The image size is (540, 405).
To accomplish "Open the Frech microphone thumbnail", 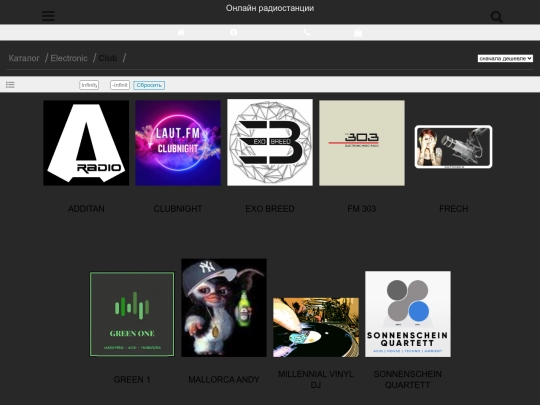I will point(454,147).
